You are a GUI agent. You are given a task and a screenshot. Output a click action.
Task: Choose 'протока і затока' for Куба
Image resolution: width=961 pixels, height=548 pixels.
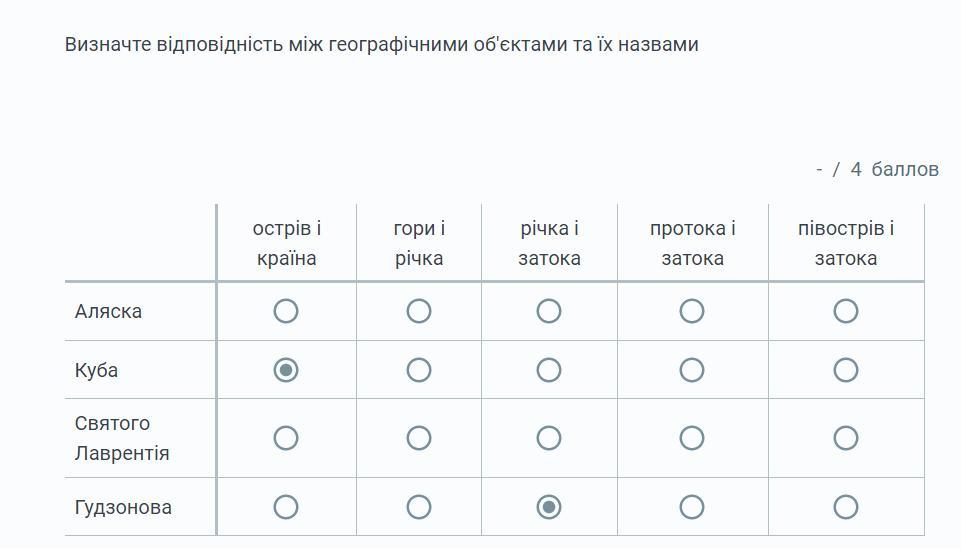[692, 370]
